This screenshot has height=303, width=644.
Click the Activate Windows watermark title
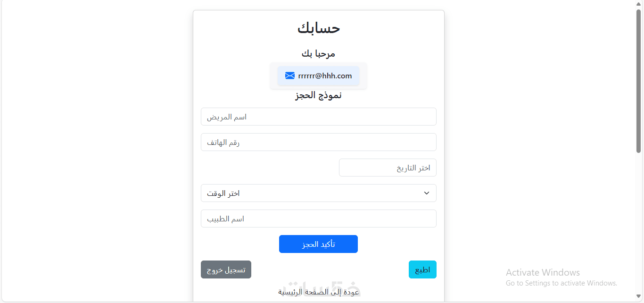pyautogui.click(x=543, y=272)
